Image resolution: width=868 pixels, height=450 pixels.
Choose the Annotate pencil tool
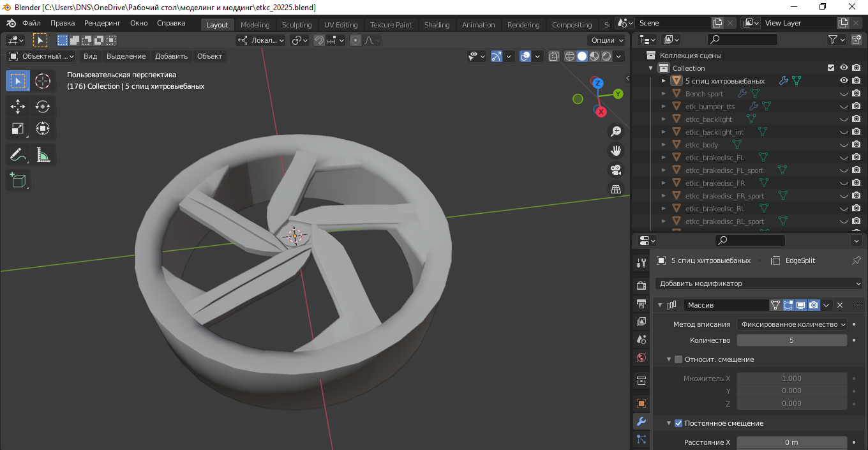pyautogui.click(x=18, y=154)
